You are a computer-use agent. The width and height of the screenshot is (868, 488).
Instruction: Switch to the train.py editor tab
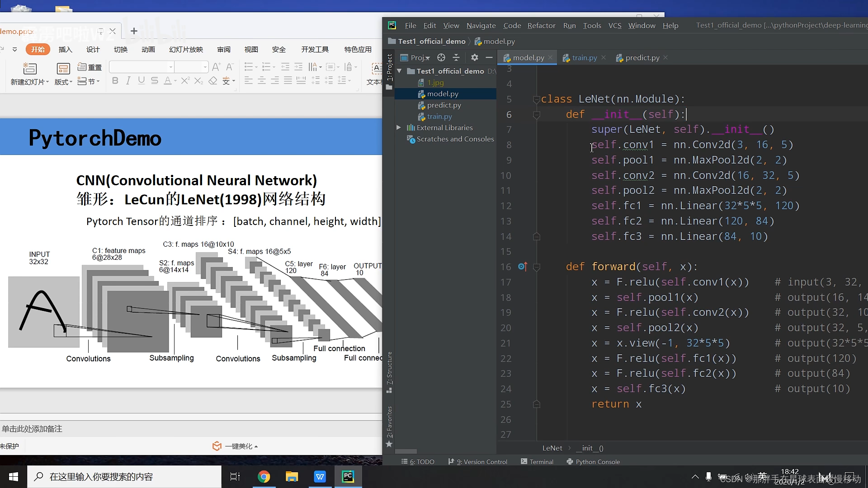(585, 58)
